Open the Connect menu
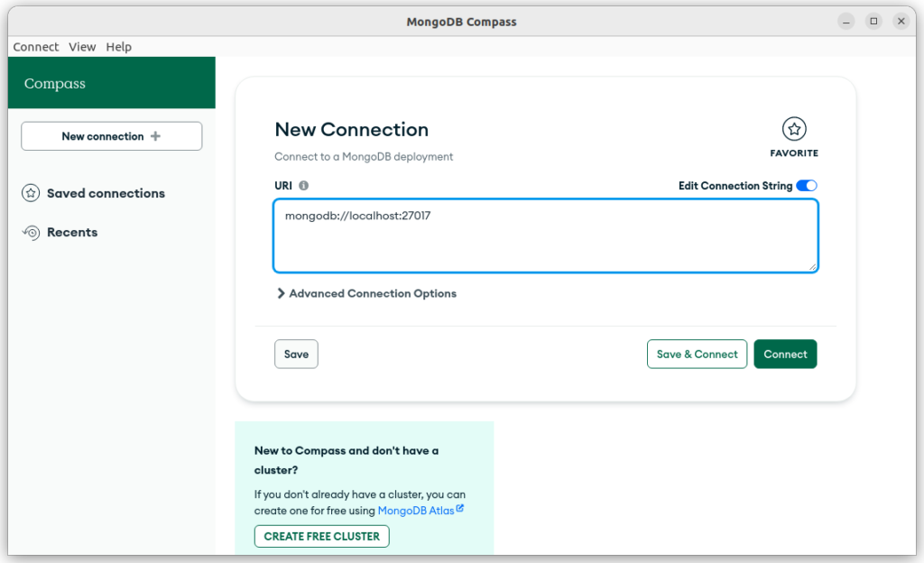Viewport: 924px width, 563px height. point(36,47)
